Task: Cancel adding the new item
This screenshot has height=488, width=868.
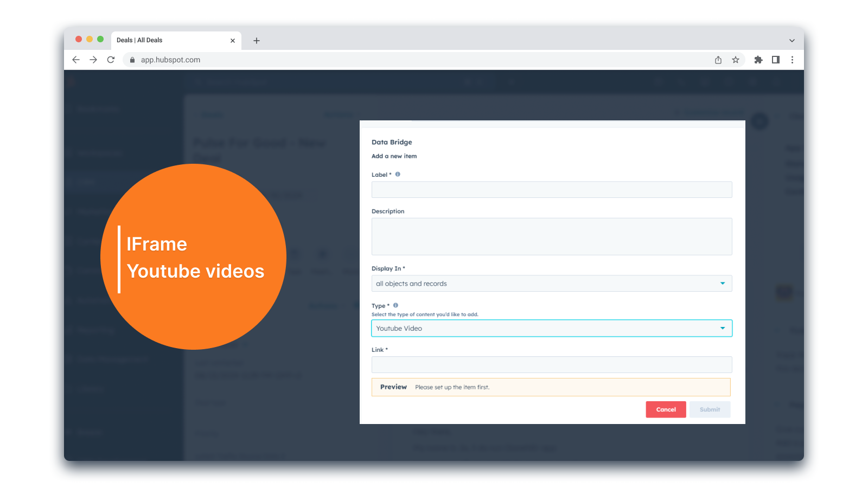Action: click(666, 409)
